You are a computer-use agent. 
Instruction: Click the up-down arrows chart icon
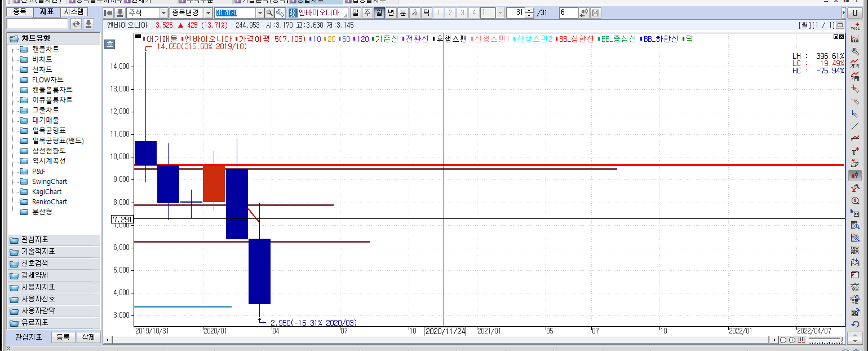[855, 262]
